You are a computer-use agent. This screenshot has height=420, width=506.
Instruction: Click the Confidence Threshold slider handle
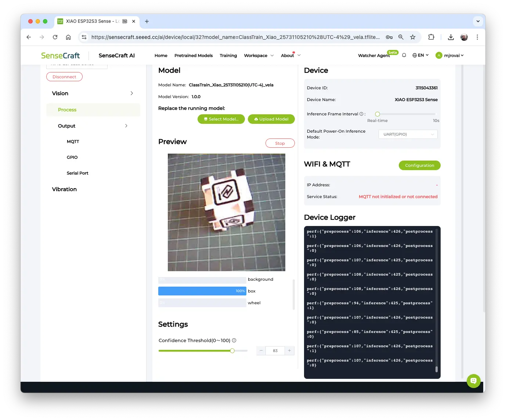(x=232, y=351)
